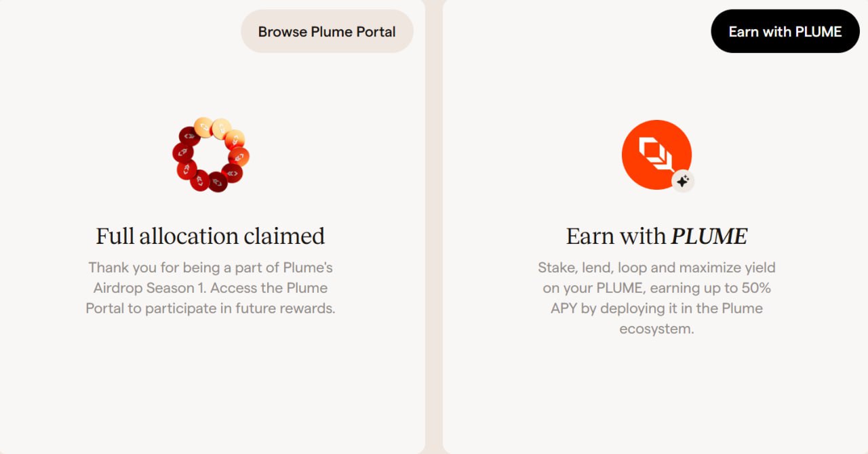This screenshot has width=868, height=454.
Task: Click the italic PLUME word in heading
Action: (x=709, y=236)
